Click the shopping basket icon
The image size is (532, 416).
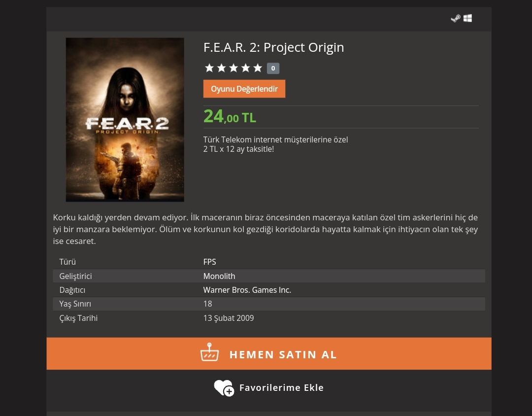click(x=209, y=353)
